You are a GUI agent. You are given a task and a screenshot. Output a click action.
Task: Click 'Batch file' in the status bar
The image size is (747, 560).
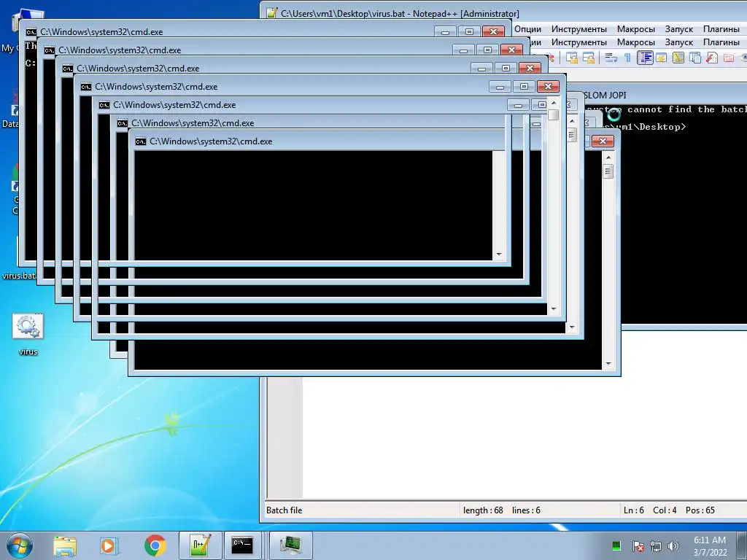[x=284, y=510]
